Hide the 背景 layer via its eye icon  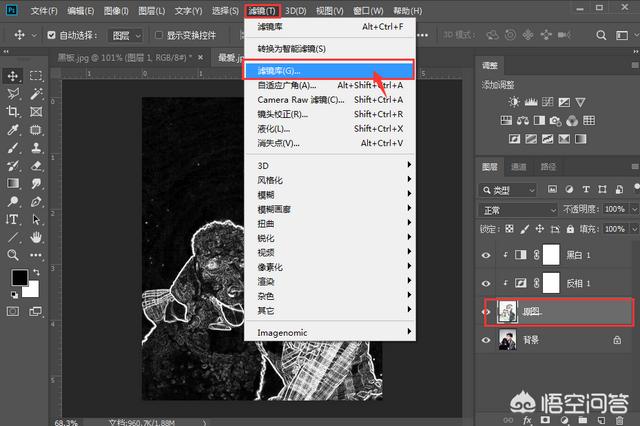486,341
